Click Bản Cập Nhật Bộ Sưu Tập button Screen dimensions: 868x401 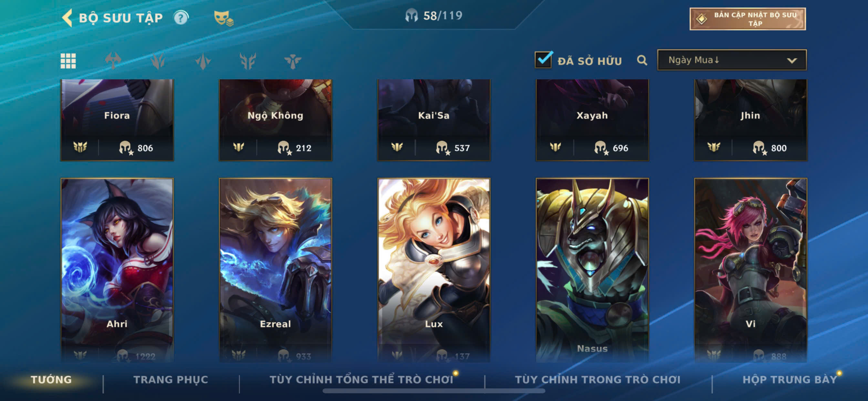click(748, 19)
